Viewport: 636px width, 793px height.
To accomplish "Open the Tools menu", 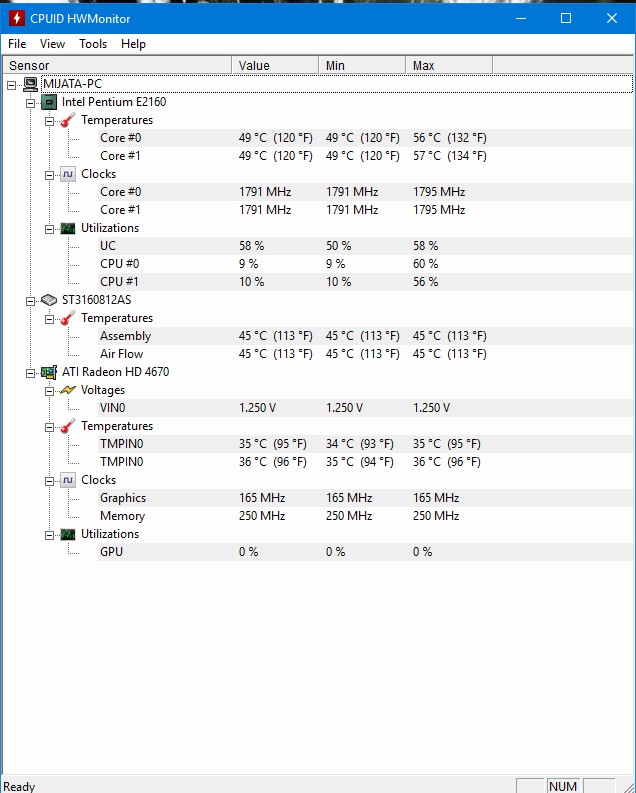I will click(x=93, y=44).
